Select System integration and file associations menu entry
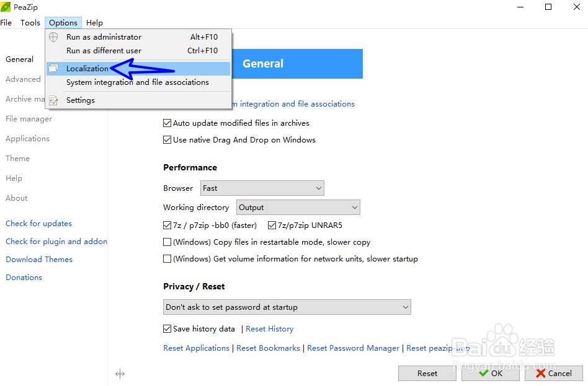This screenshot has width=588, height=386. [x=138, y=82]
